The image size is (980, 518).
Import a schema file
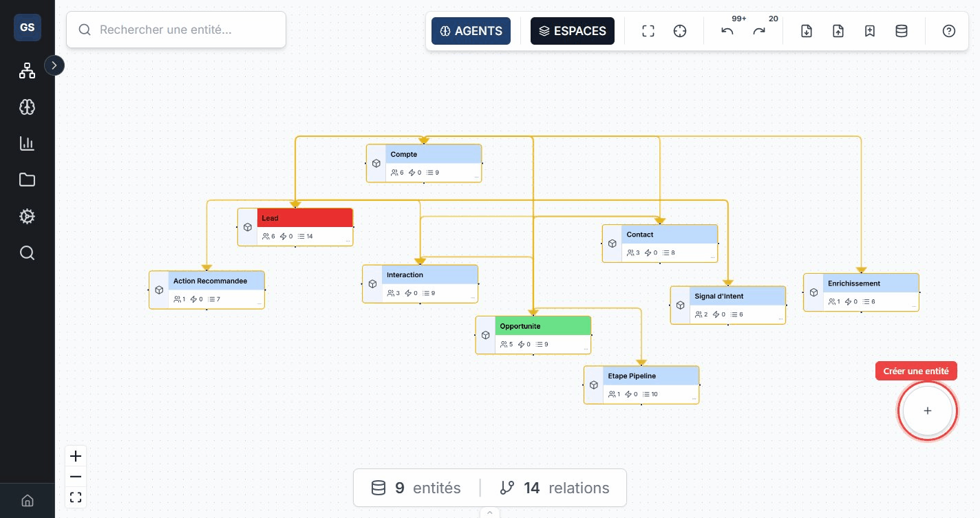coord(838,31)
